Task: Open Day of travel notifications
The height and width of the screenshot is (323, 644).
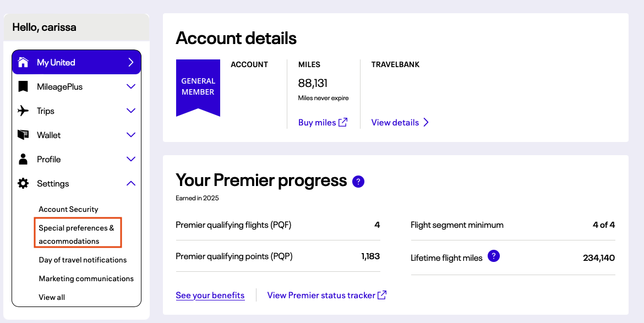Action: (x=83, y=260)
